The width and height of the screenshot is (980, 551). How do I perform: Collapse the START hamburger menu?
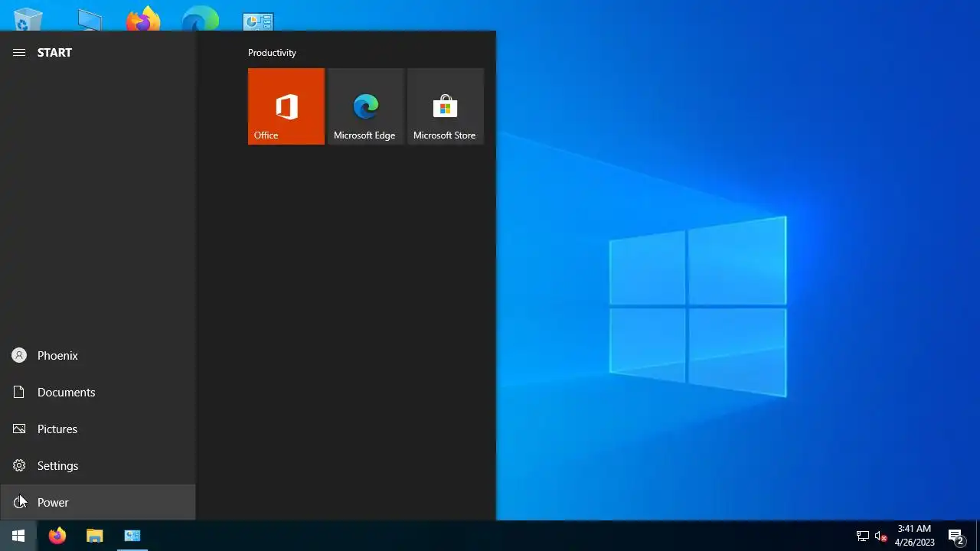19,53
